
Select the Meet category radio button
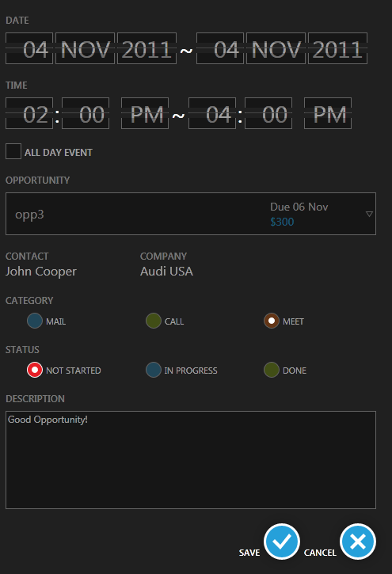(x=272, y=321)
